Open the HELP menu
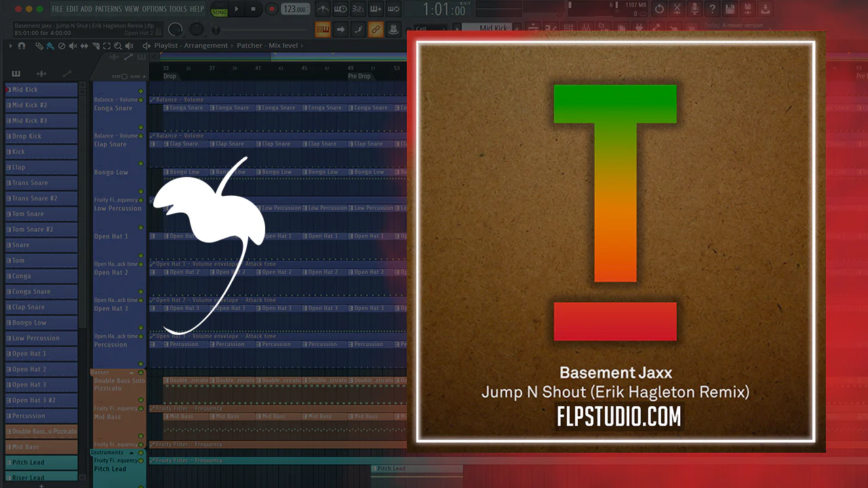 197,9
